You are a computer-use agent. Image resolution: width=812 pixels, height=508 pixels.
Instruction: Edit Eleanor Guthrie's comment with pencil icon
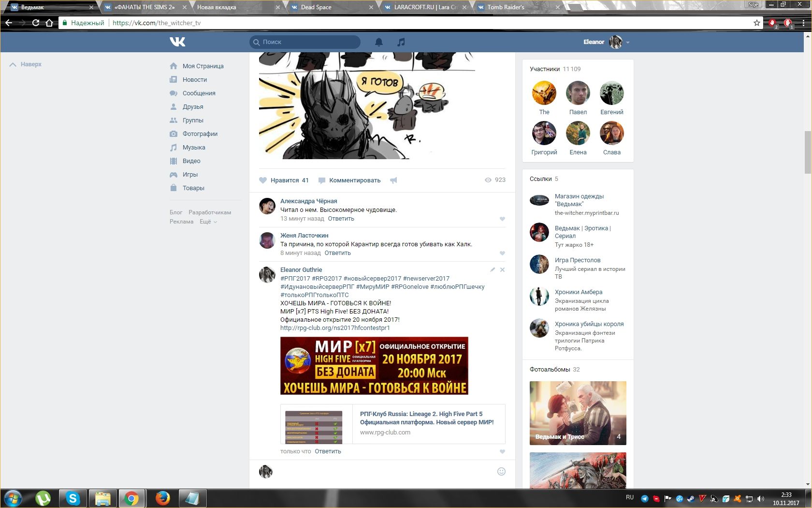click(493, 269)
